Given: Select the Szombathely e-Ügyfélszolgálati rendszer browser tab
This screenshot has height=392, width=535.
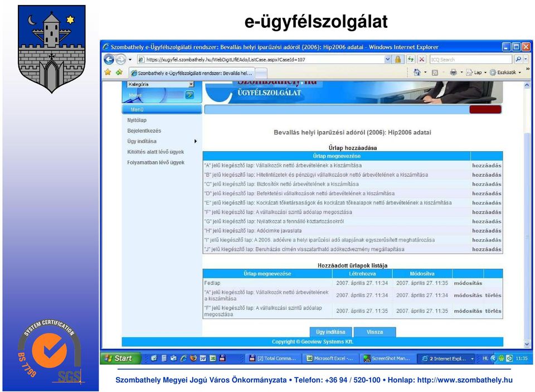Looking at the screenshot, I should point(191,73).
